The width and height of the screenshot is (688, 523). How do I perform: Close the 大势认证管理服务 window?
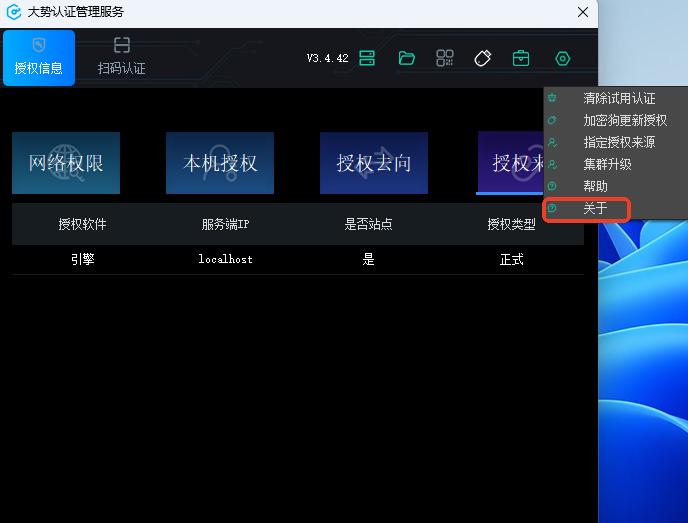point(583,12)
